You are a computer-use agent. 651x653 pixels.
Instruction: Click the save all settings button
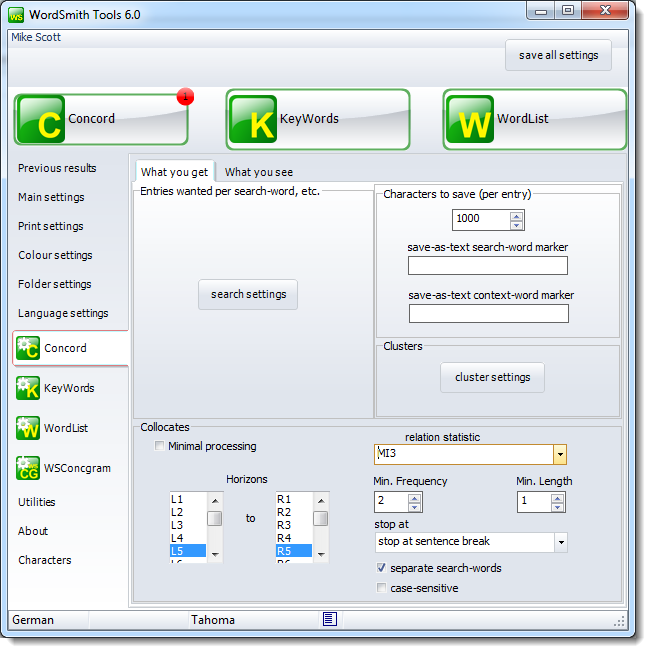pyautogui.click(x=558, y=56)
